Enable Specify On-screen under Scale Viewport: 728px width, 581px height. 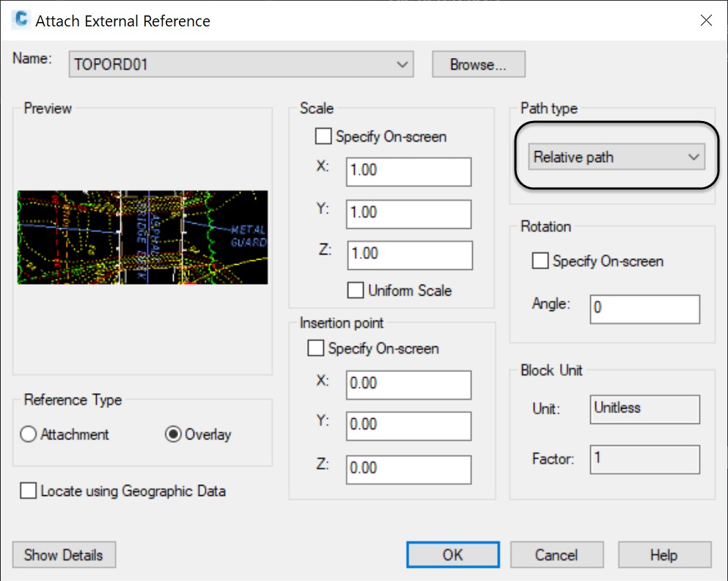[x=323, y=136]
